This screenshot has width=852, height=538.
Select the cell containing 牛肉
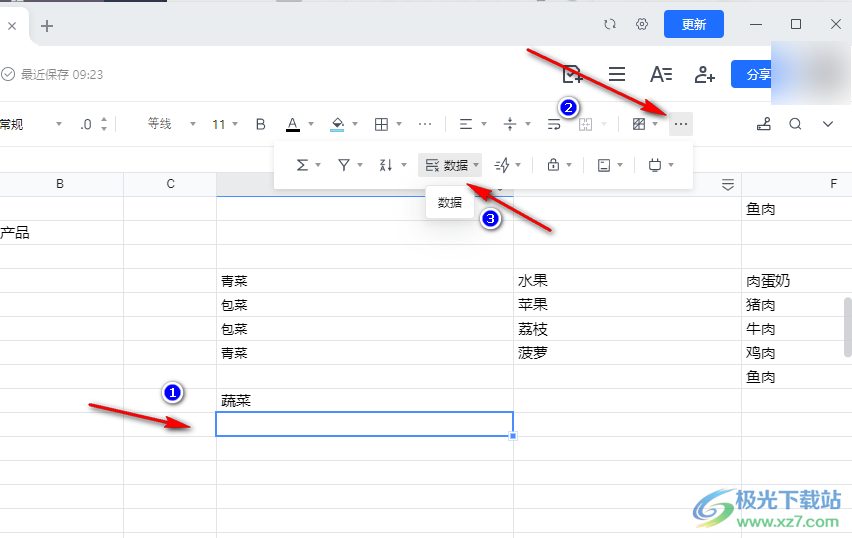point(797,329)
